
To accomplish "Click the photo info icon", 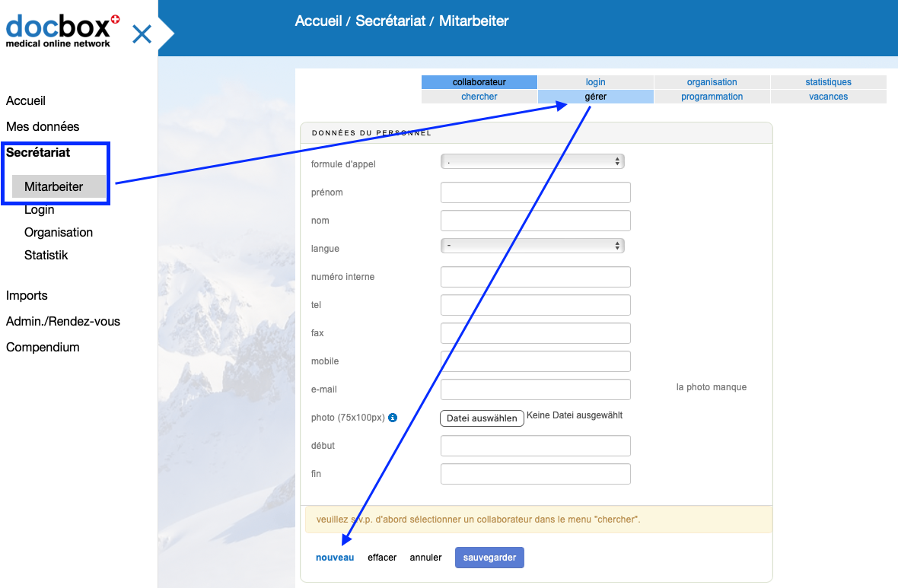I will point(393,418).
